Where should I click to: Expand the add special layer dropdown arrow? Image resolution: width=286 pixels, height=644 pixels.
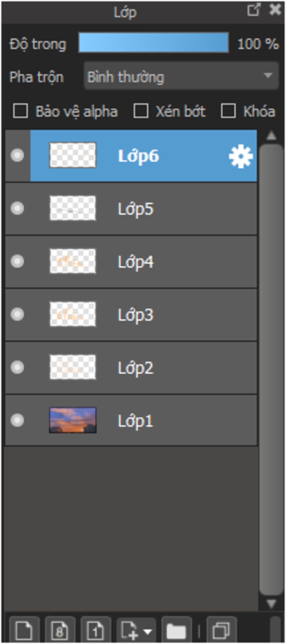pyautogui.click(x=148, y=631)
